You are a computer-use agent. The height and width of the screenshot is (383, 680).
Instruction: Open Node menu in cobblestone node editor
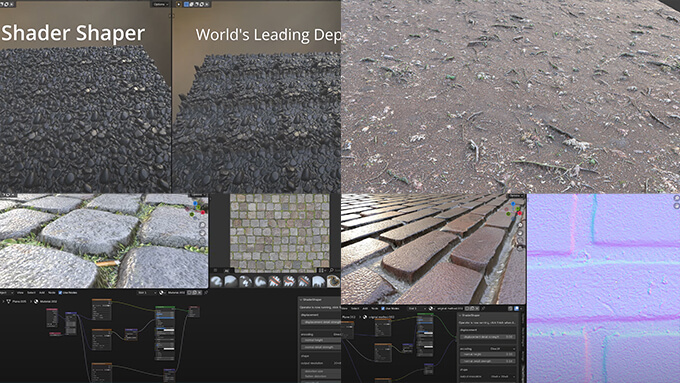click(52, 292)
